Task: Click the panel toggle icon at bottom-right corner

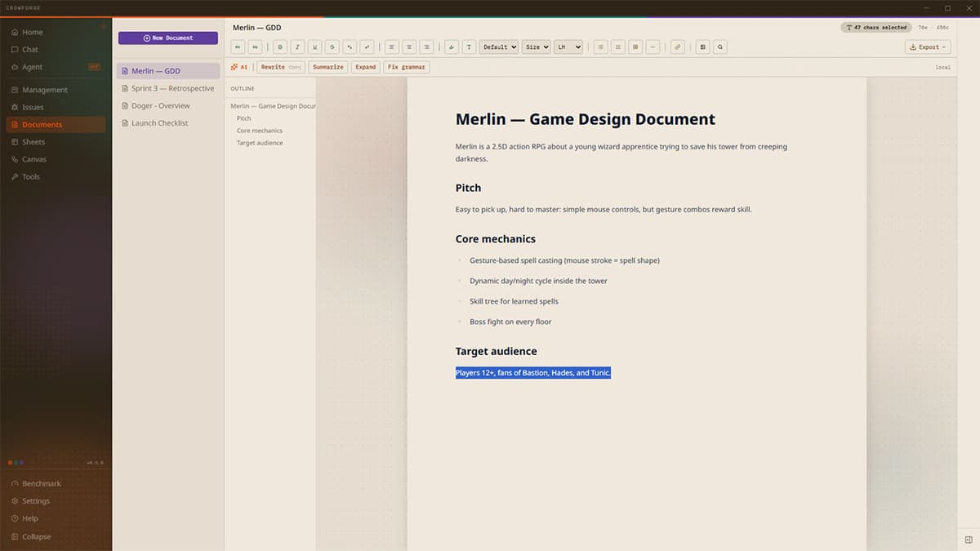Action: (x=969, y=540)
